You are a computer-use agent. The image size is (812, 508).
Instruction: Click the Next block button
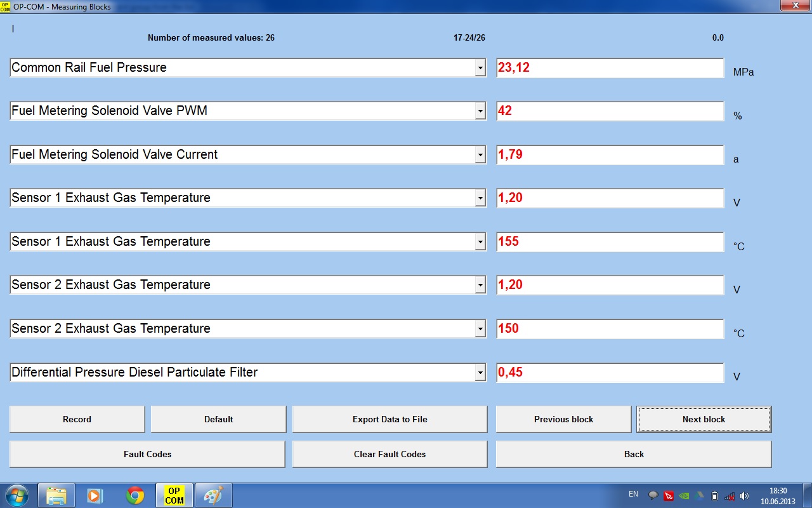pos(704,419)
